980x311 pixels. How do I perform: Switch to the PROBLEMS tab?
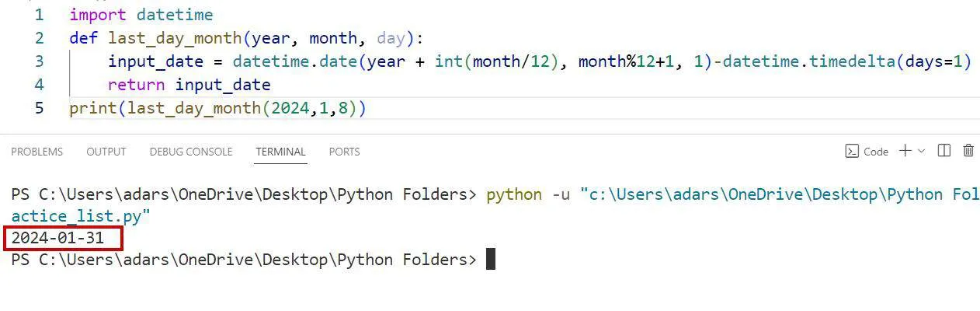pyautogui.click(x=36, y=152)
